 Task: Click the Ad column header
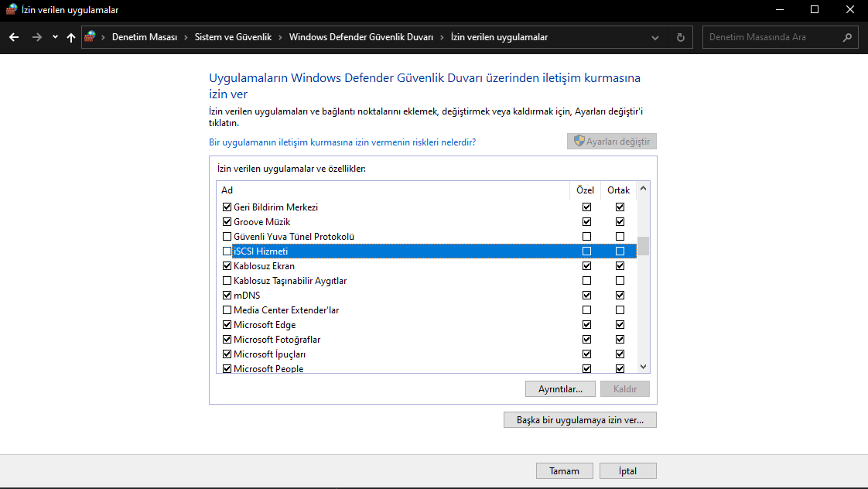pyautogui.click(x=392, y=190)
